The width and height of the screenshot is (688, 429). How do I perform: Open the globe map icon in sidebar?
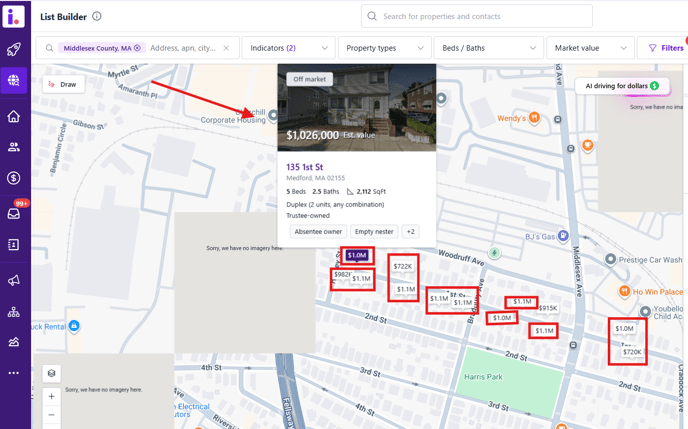pos(14,81)
